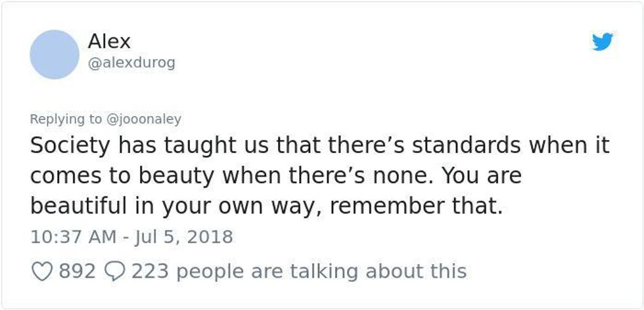This screenshot has height=310, width=644.
Task: Click "comes to beauty" in second line
Action: (122, 177)
